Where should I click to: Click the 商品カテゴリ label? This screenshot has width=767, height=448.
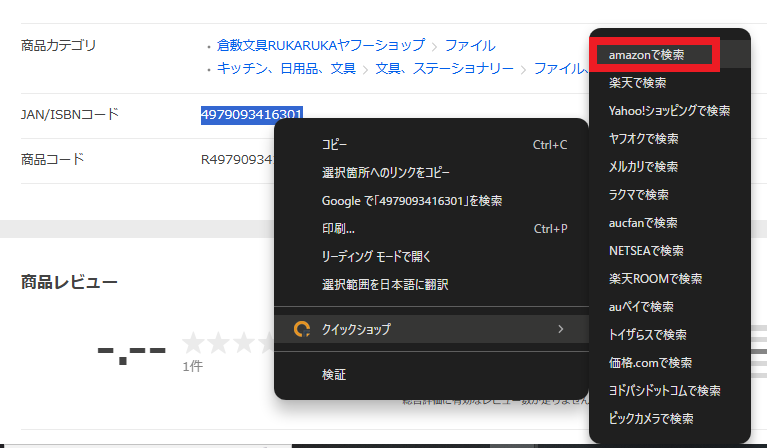click(58, 45)
